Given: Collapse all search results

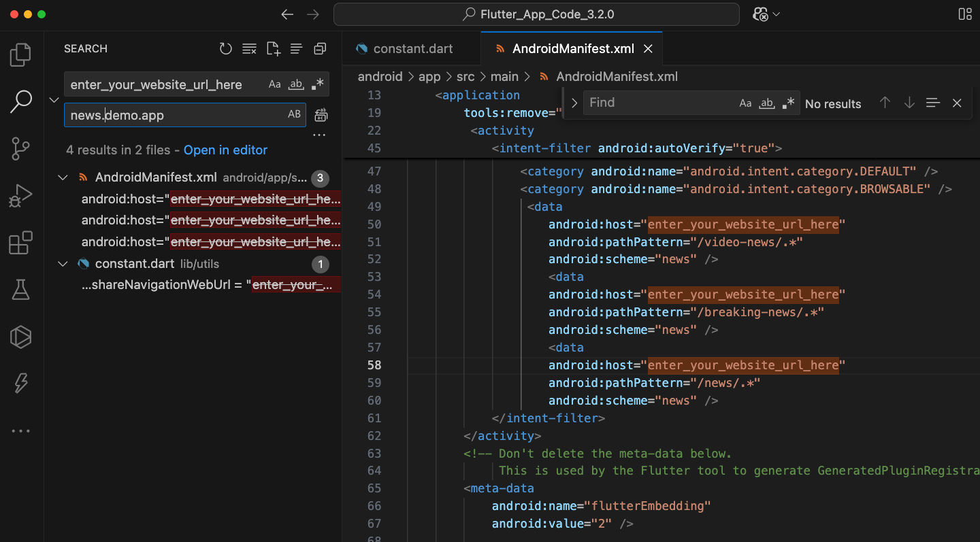Looking at the screenshot, I should pos(320,49).
